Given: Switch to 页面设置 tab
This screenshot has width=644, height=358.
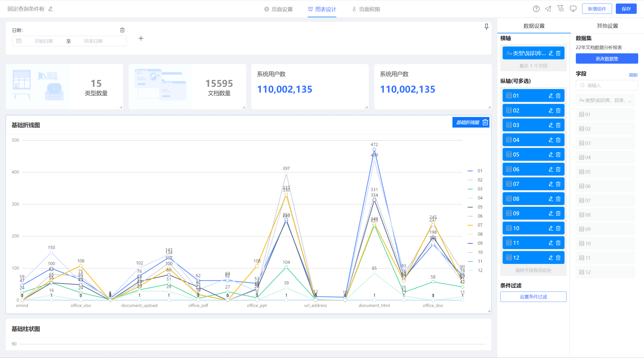Looking at the screenshot, I should click(x=278, y=9).
